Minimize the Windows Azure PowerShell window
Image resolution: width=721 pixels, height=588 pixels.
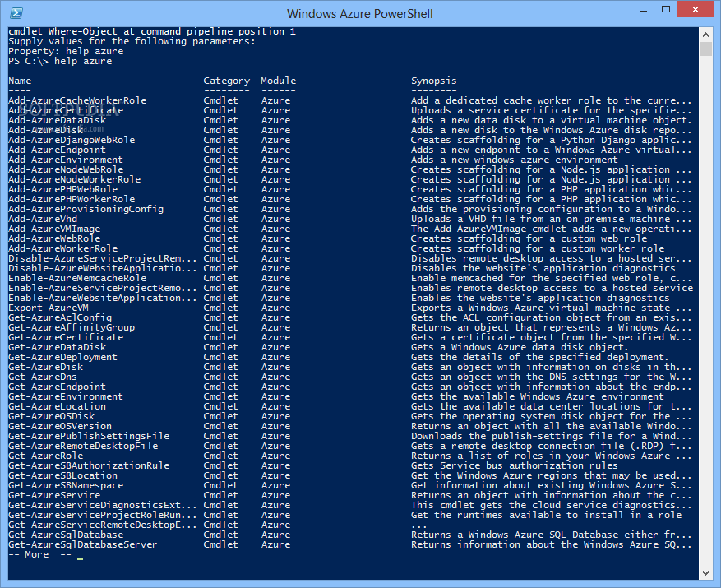click(x=643, y=10)
